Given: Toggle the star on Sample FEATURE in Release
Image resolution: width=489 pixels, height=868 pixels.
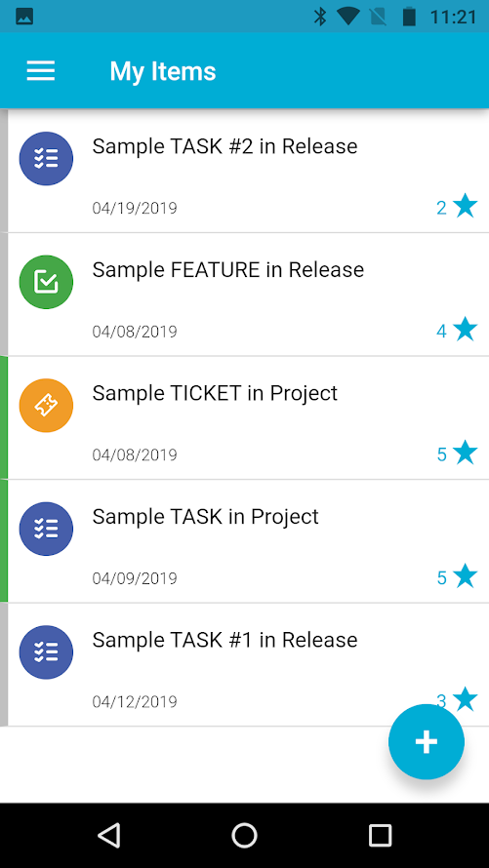Looking at the screenshot, I should [466, 330].
